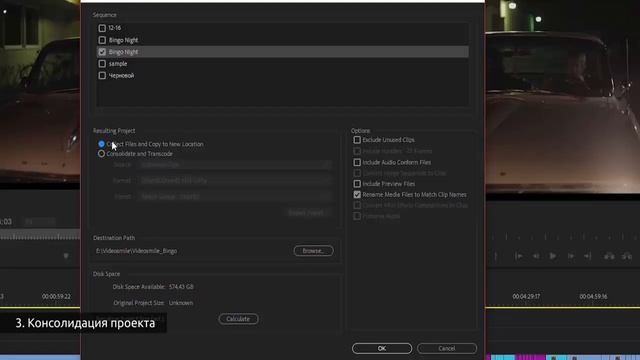The image size is (640, 360).
Task: Disable Rename Media Files to Match Clip Names
Action: [x=357, y=195]
